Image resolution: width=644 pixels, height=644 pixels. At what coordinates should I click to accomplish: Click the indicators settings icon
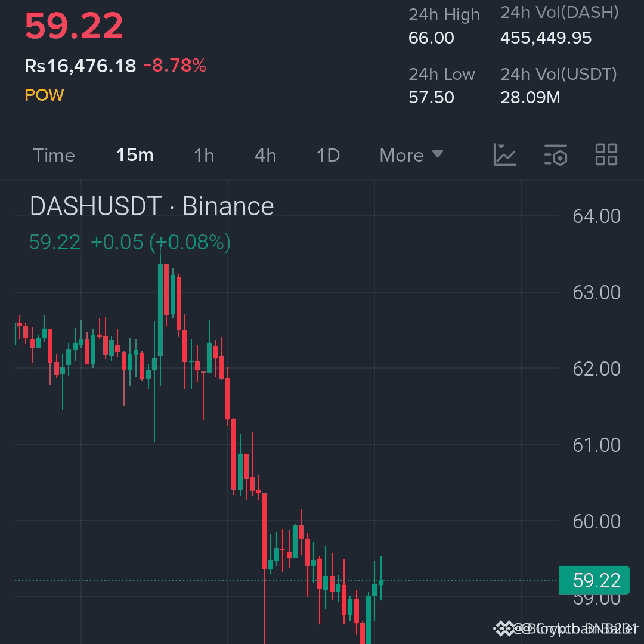coord(555,155)
